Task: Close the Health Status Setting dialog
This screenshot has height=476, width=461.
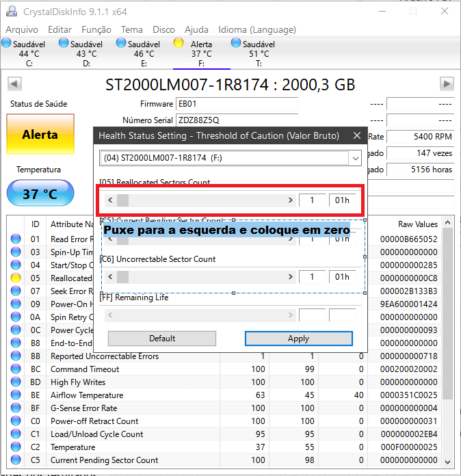Action: tap(357, 135)
